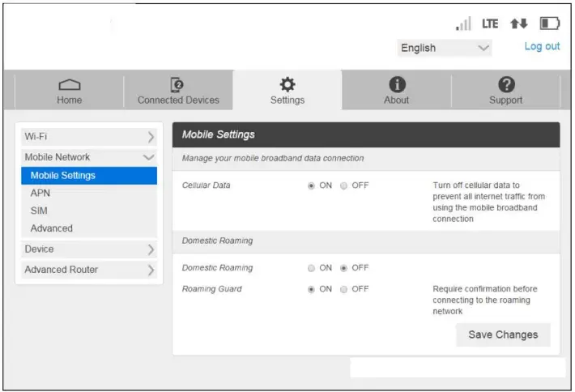Image resolution: width=575 pixels, height=392 pixels.
Task: Click the data transfer arrows icon
Action: click(519, 25)
